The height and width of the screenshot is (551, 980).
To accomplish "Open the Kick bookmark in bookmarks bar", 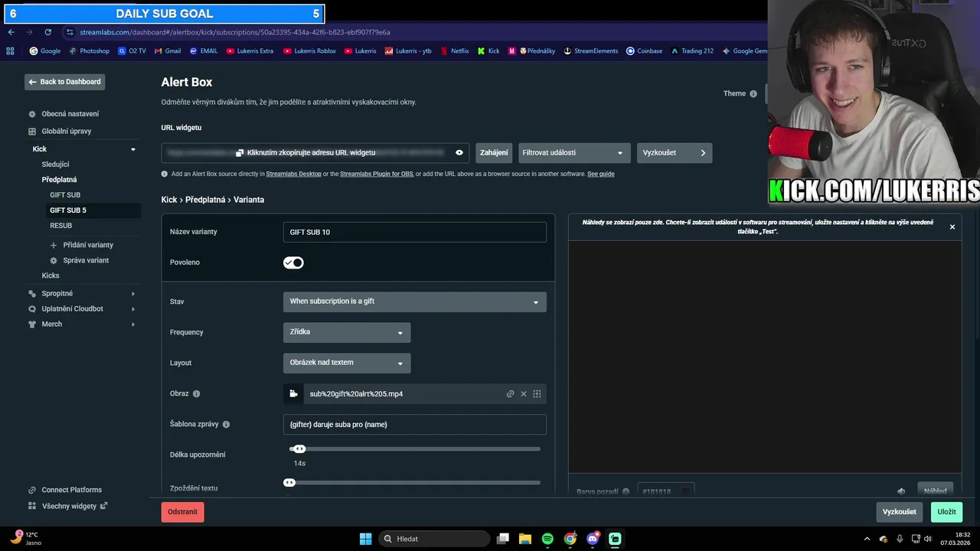I will [x=488, y=51].
